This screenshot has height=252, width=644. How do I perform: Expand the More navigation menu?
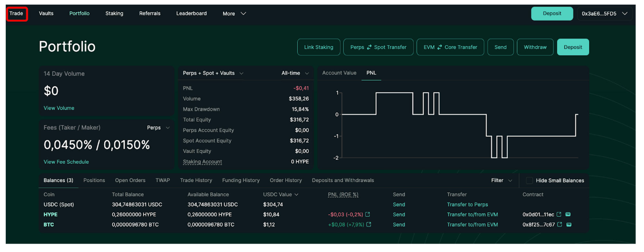(x=234, y=14)
